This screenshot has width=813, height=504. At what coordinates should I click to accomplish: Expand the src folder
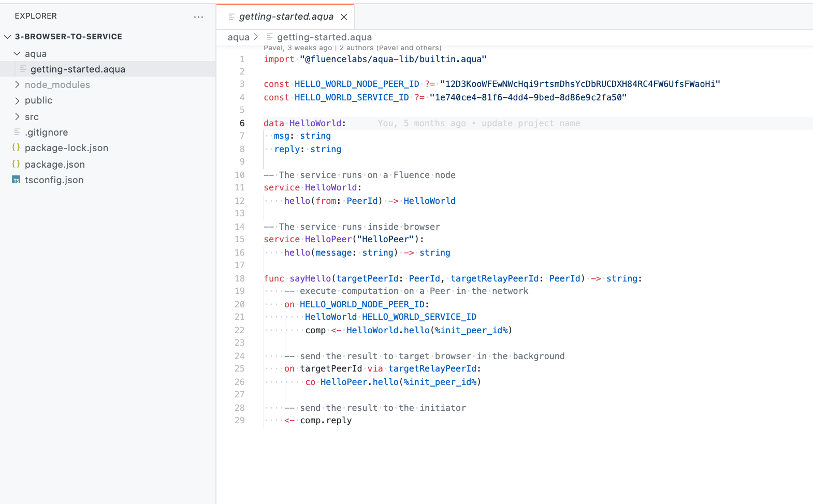tap(17, 117)
